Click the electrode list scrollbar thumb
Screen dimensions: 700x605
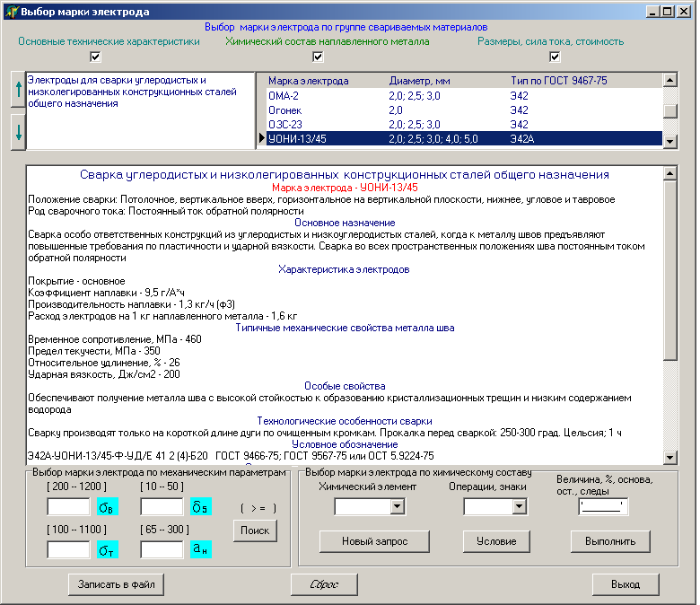669,111
